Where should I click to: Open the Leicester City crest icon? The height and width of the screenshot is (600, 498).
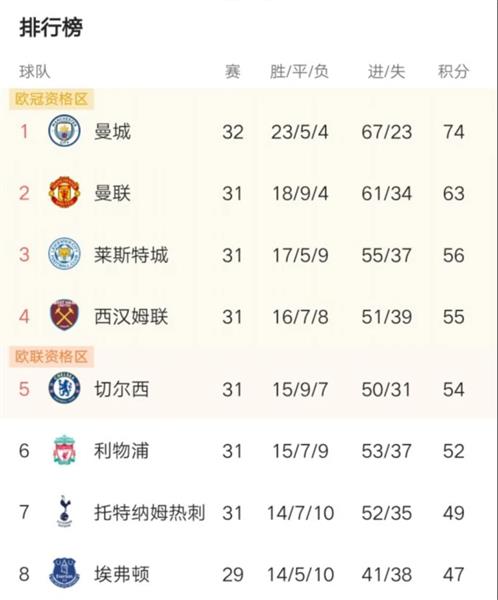coord(64,254)
